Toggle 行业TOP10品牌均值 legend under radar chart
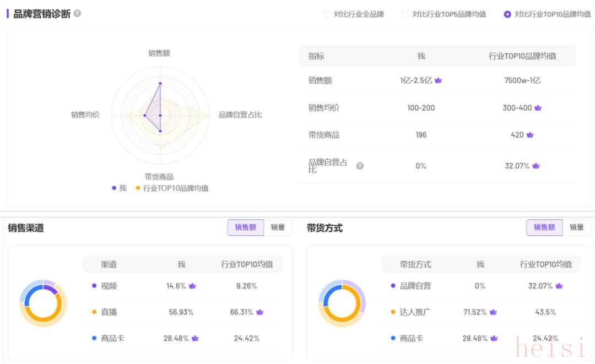This screenshot has height=364, width=595. pyautogui.click(x=171, y=188)
